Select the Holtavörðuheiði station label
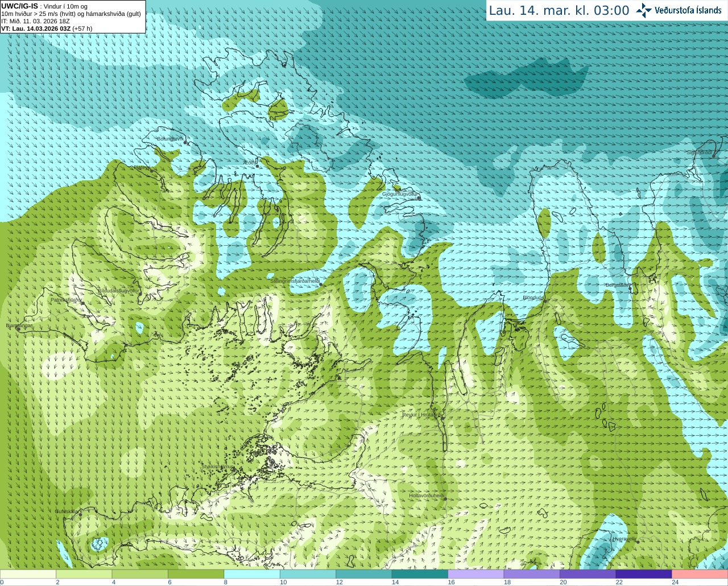The image size is (728, 586). [426, 496]
